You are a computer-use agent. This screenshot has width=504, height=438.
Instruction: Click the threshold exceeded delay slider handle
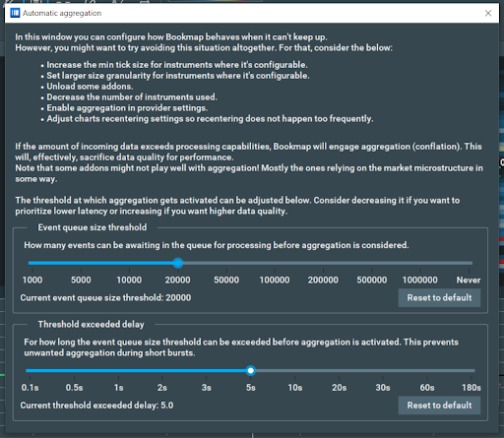point(251,370)
